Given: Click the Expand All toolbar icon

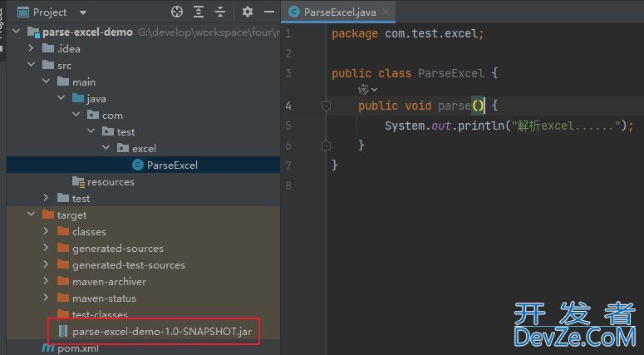Looking at the screenshot, I should (199, 12).
